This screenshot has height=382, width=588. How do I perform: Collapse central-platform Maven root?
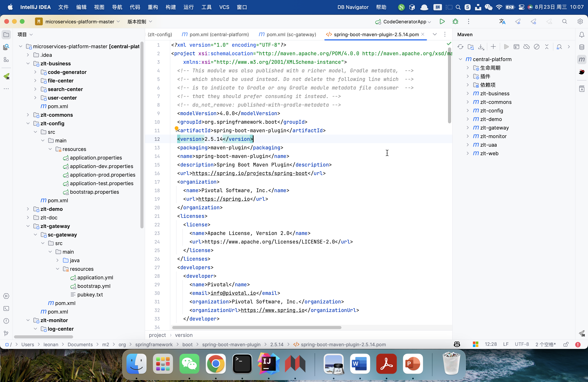click(x=460, y=59)
